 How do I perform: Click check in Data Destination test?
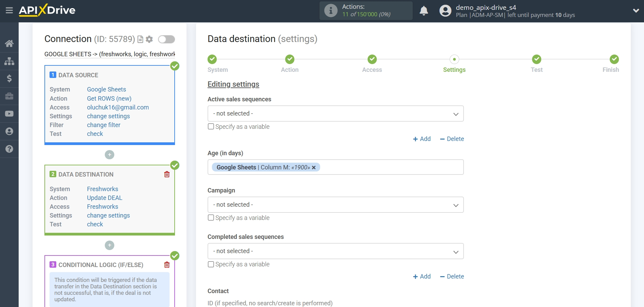pos(95,224)
